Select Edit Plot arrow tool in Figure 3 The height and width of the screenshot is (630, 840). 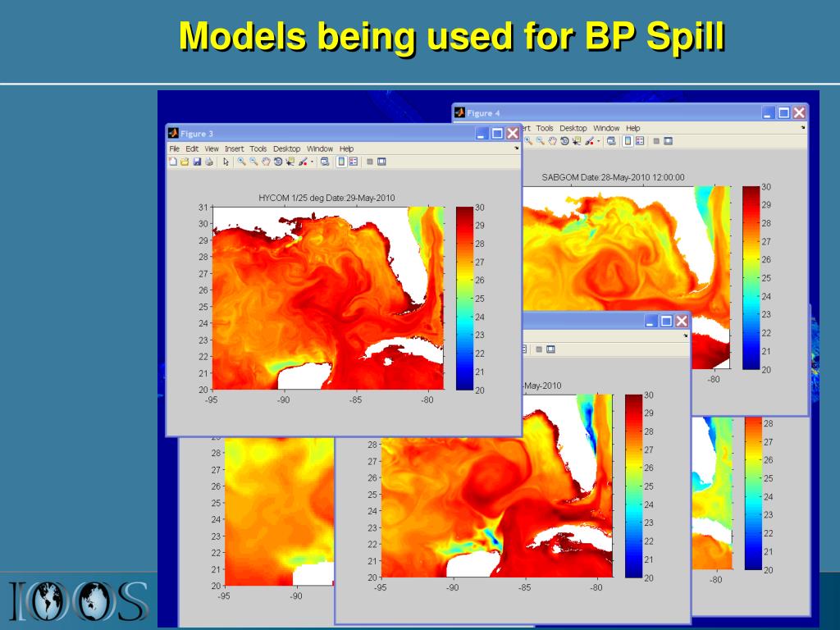point(226,162)
